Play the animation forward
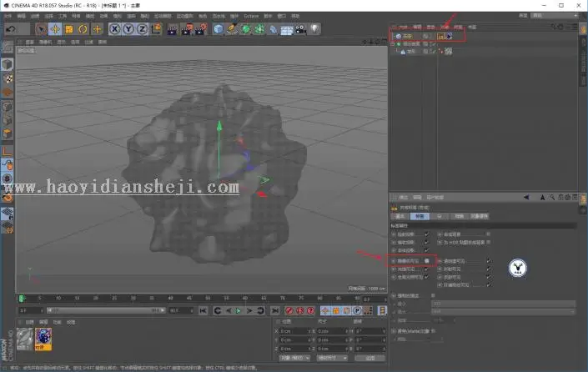This screenshot has width=588, height=372. [x=239, y=310]
